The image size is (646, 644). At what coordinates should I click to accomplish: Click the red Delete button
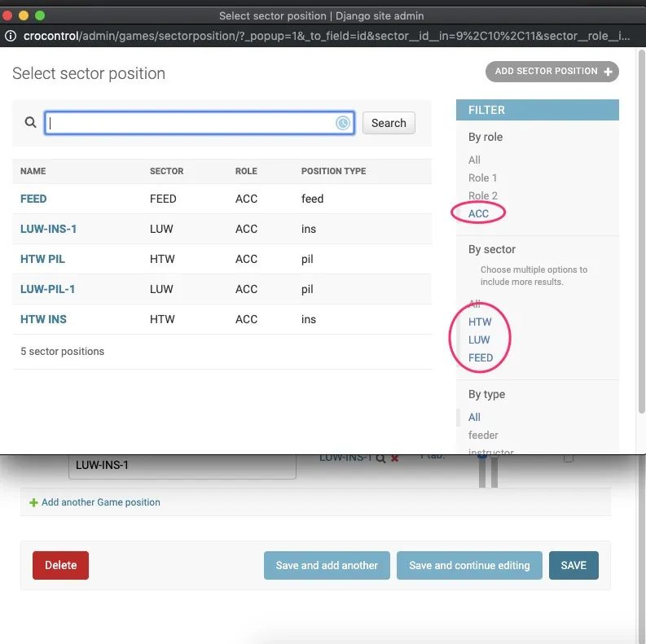point(60,565)
